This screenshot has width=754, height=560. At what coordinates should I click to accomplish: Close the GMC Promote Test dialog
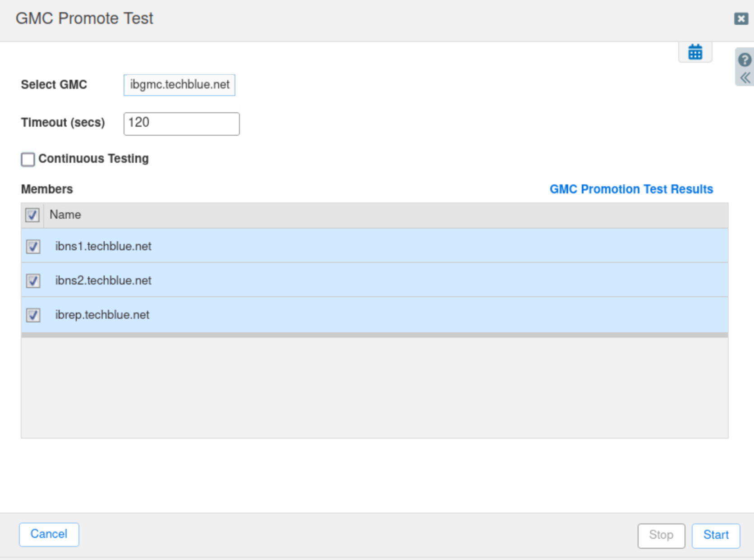[x=741, y=18]
